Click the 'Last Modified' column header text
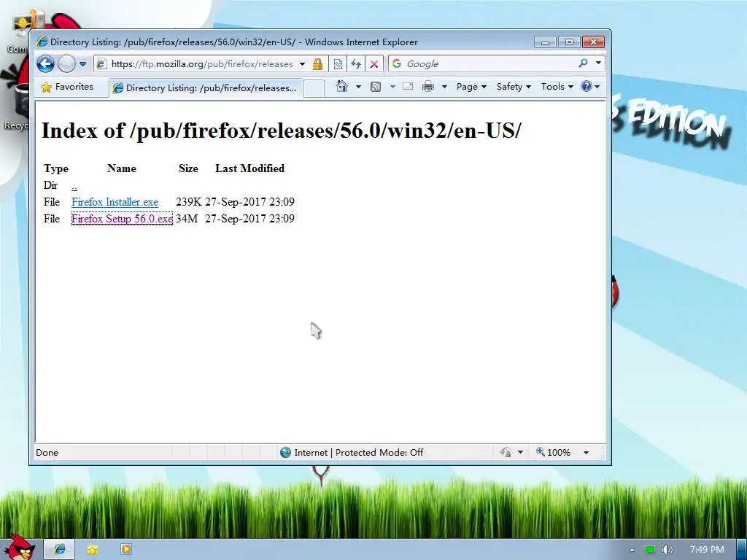The image size is (747, 560). click(x=249, y=168)
